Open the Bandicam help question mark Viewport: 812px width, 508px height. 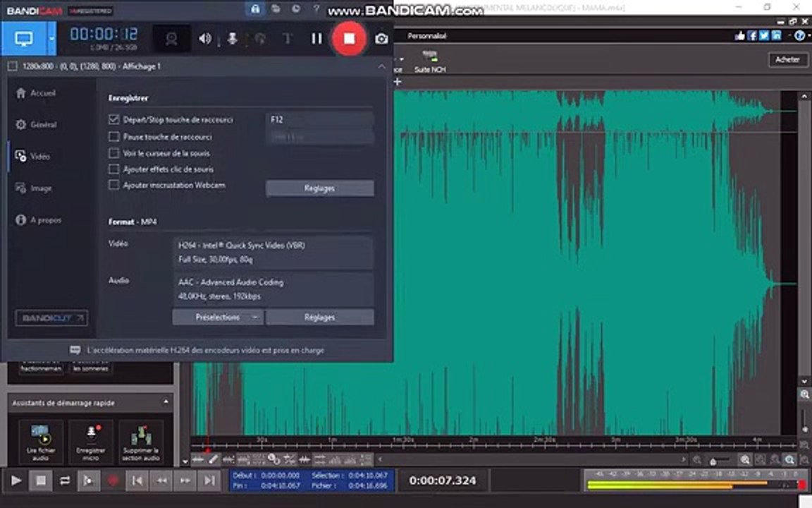click(x=316, y=8)
